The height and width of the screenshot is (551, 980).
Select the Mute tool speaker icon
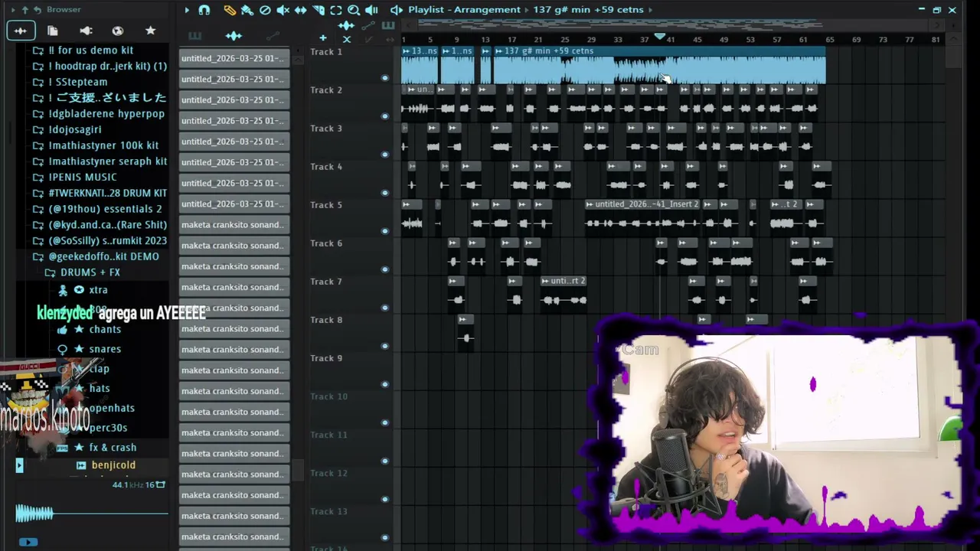coord(283,10)
